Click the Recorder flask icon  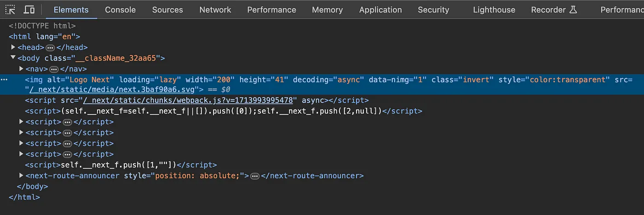point(573,10)
